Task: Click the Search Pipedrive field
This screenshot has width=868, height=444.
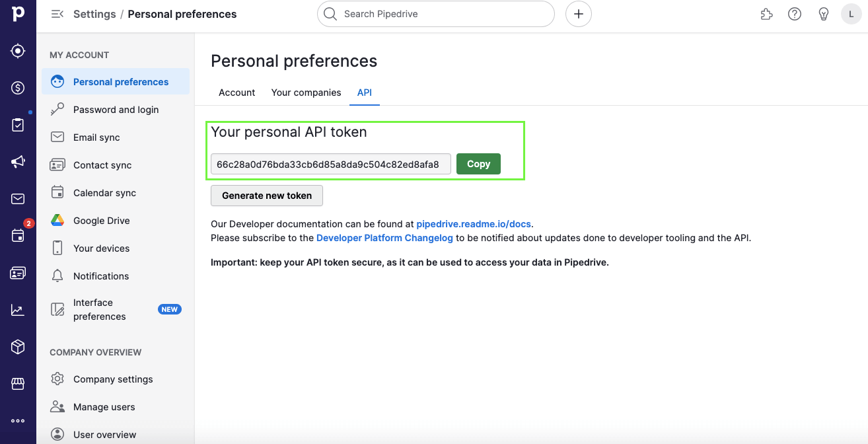Action: click(x=436, y=14)
